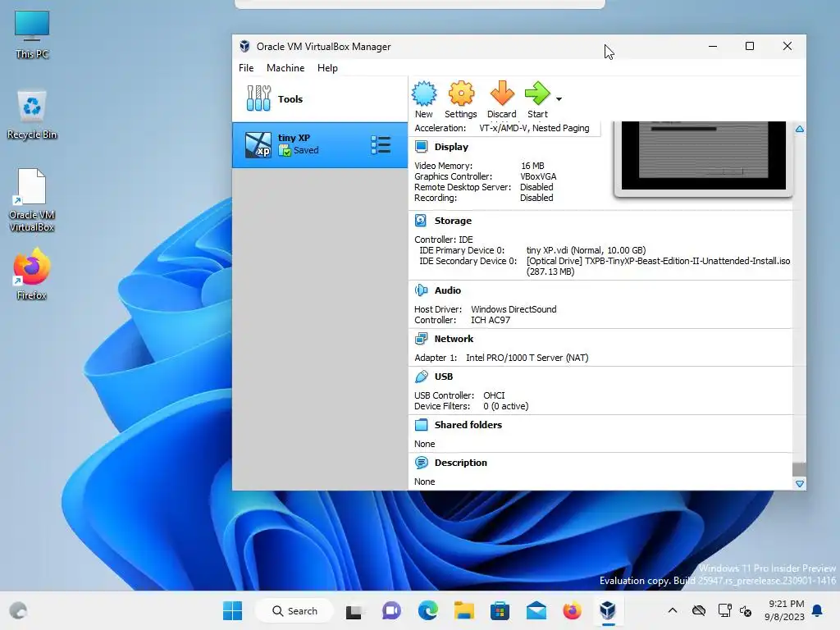Open the Shared folders header link
The image size is (840, 630).
click(468, 425)
